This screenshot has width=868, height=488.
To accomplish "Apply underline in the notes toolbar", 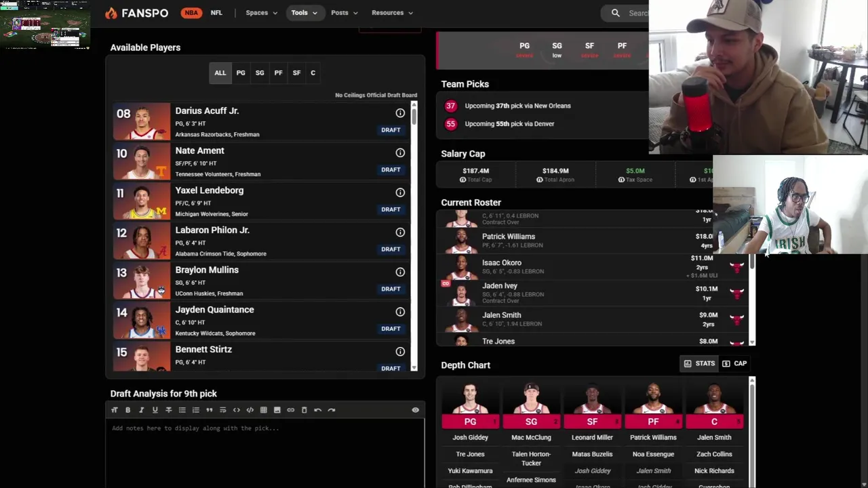I will coord(155,410).
